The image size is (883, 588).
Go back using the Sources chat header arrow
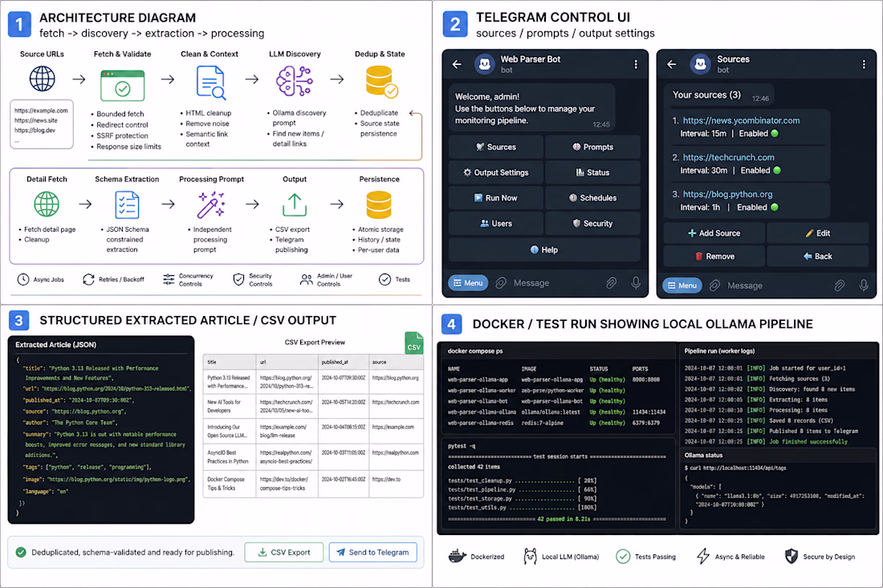click(x=672, y=64)
